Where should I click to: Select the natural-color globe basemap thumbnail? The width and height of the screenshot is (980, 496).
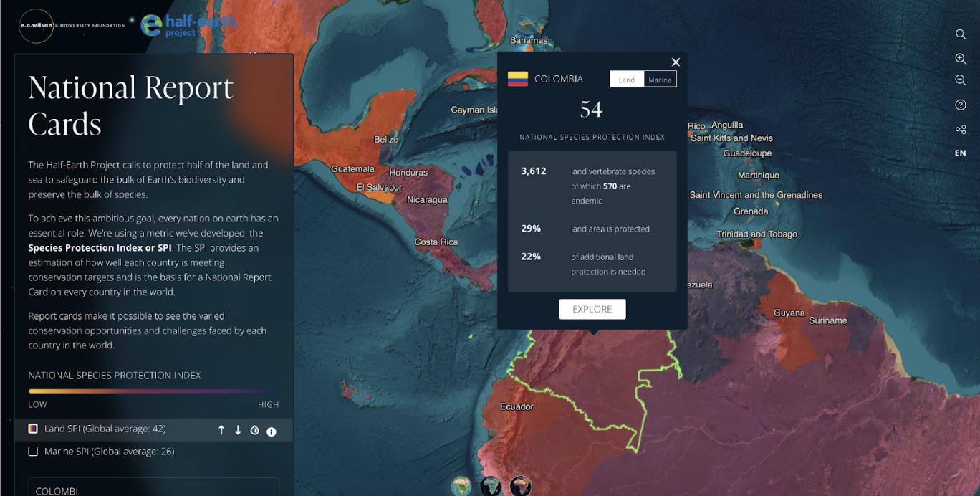tap(461, 486)
